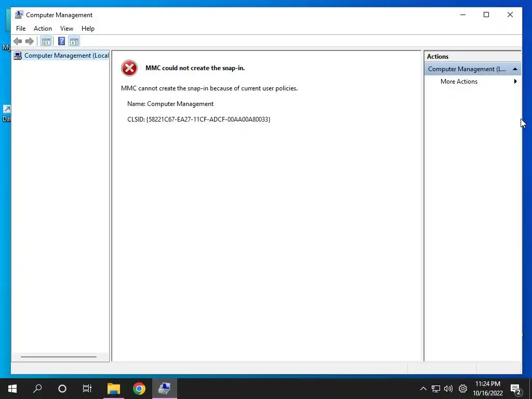532x399 pixels.
Task: Expand the More Actions submenu arrow
Action: coord(515,82)
